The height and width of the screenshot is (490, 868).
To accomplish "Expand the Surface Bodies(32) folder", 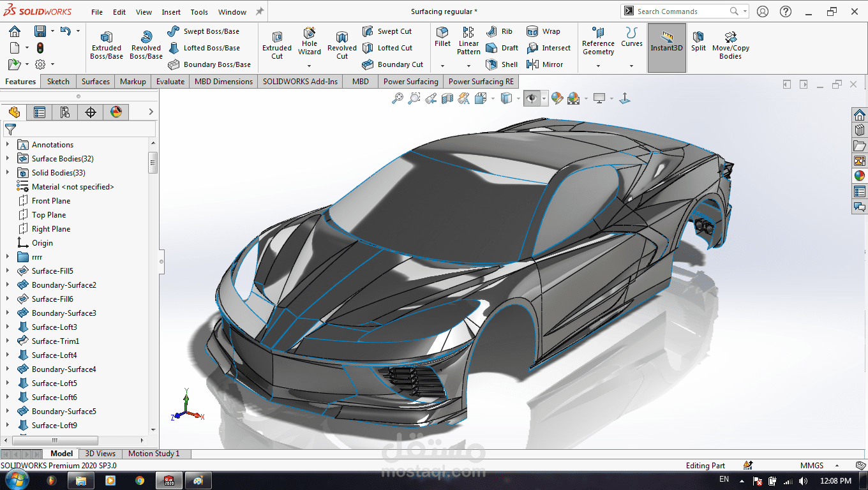I will [8, 159].
